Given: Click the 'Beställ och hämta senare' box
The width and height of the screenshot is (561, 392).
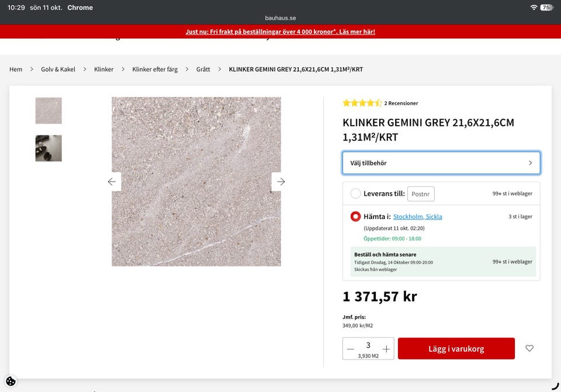Looking at the screenshot, I should click(443, 262).
